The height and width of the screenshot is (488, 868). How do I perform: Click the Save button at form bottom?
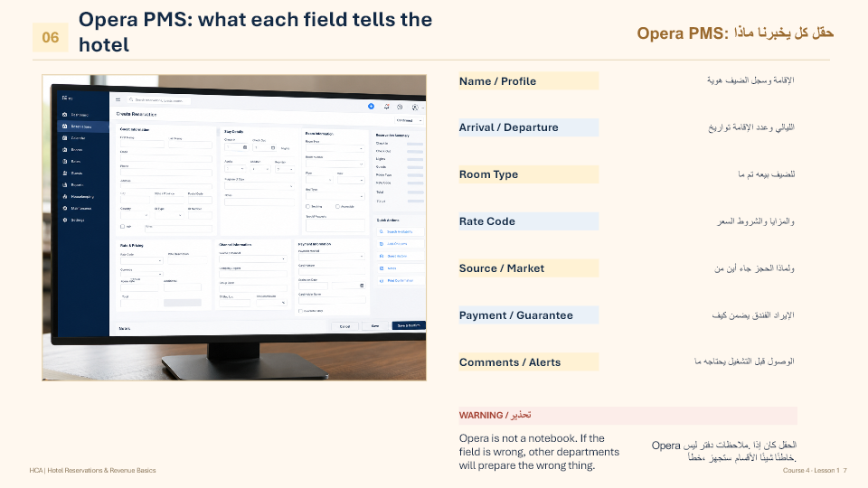[x=374, y=326]
